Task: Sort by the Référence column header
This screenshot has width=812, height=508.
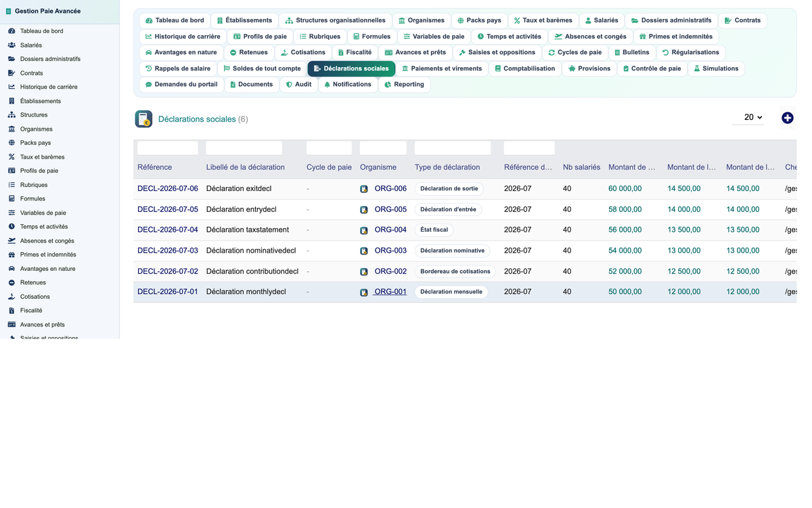Action: pos(154,167)
